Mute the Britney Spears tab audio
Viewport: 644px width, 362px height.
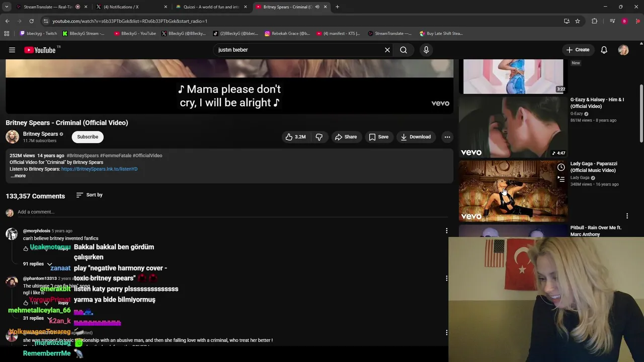[317, 7]
